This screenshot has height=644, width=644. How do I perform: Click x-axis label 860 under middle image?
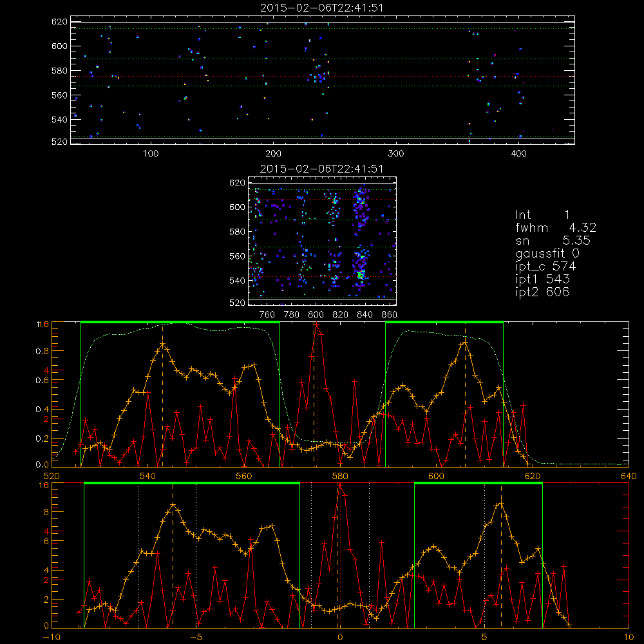(x=390, y=315)
